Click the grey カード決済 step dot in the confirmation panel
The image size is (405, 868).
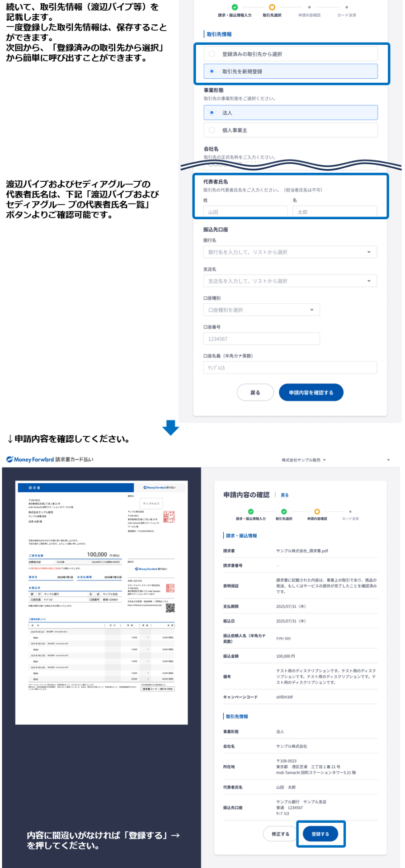coord(350,511)
